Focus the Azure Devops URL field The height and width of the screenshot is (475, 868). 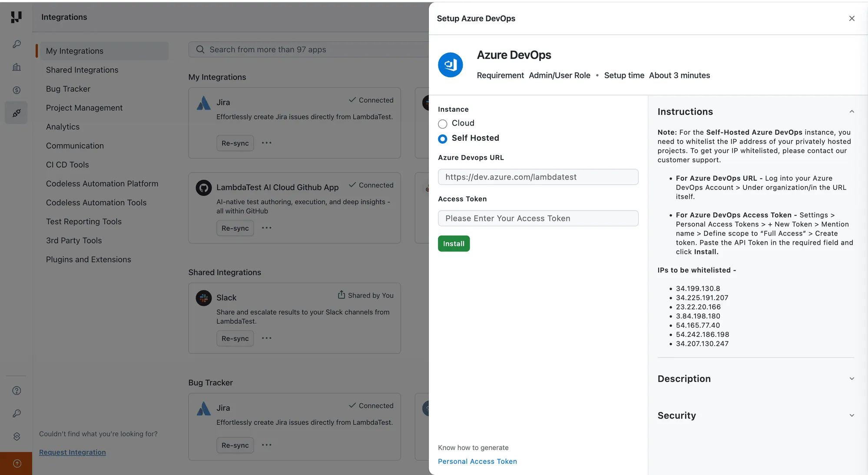538,177
